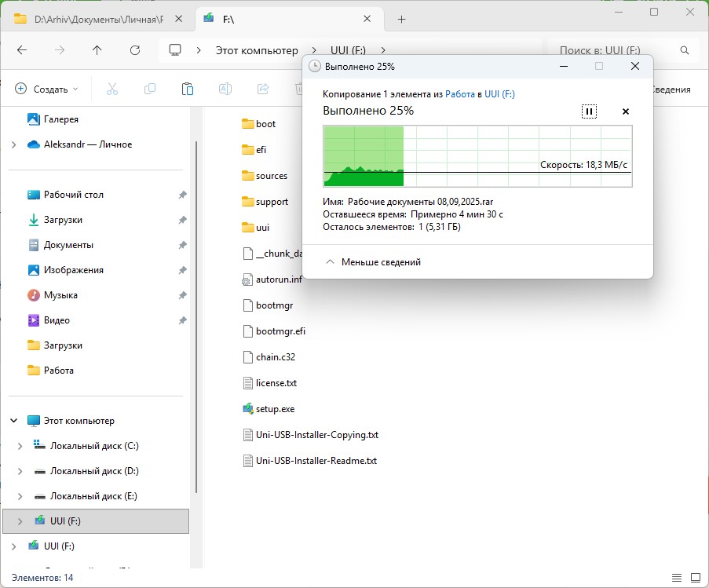Click the Cut scissors icon in toolbar
Screen dimensions: 709x588
coord(111,89)
